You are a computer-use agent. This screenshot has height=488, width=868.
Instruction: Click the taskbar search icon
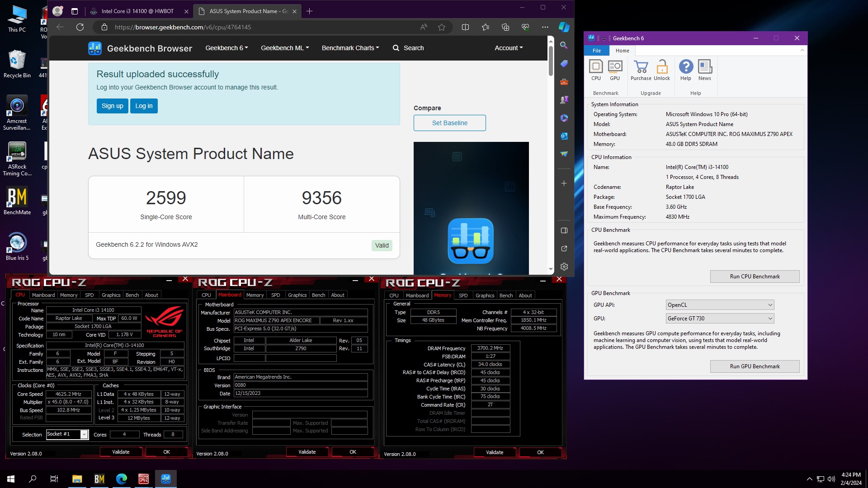[33, 479]
